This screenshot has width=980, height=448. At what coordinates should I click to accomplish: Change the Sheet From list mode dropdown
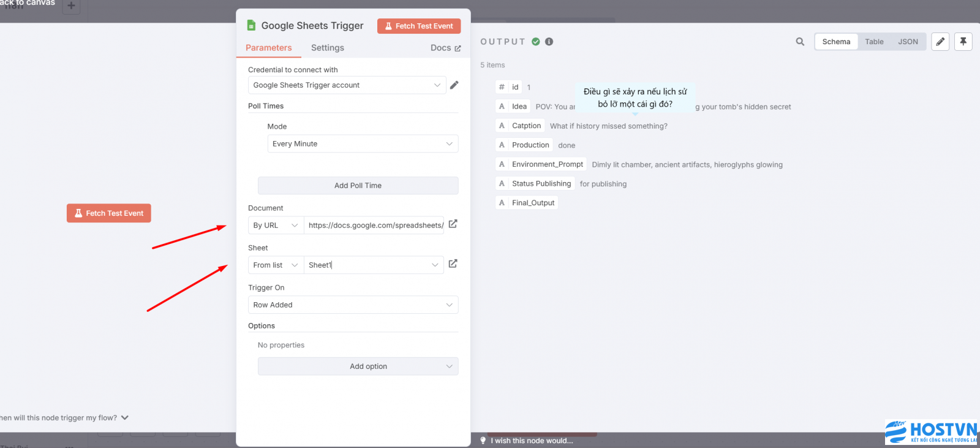click(276, 265)
